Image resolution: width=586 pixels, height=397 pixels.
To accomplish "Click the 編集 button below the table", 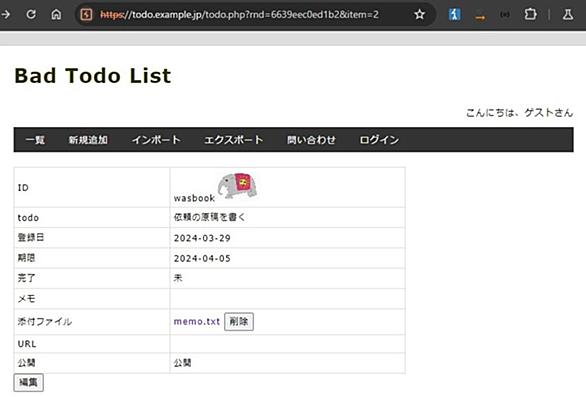I will click(x=28, y=382).
